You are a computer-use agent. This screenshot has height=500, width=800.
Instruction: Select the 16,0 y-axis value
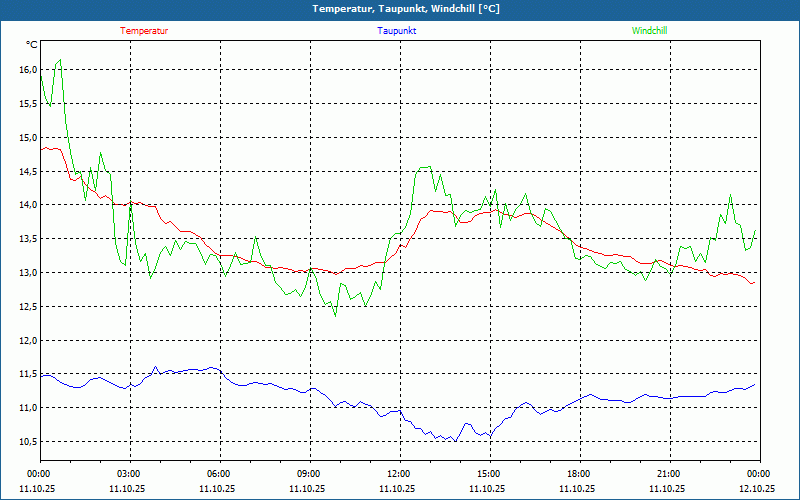tap(27, 70)
